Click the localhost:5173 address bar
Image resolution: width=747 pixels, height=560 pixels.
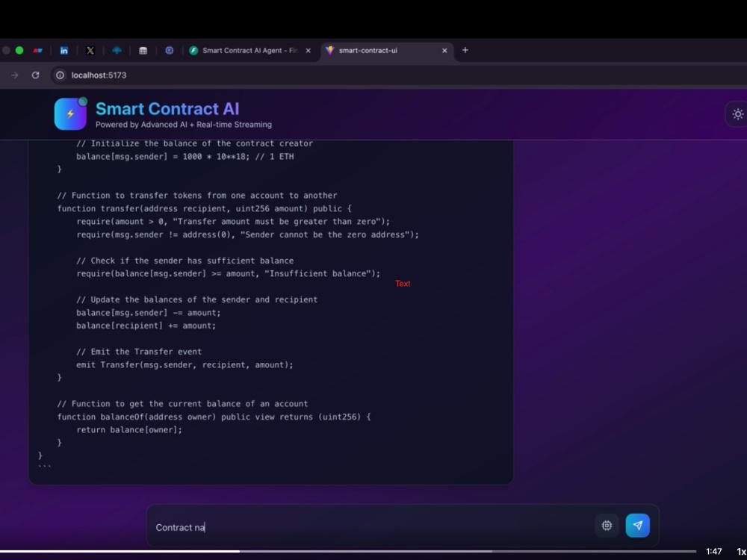[x=398, y=75]
